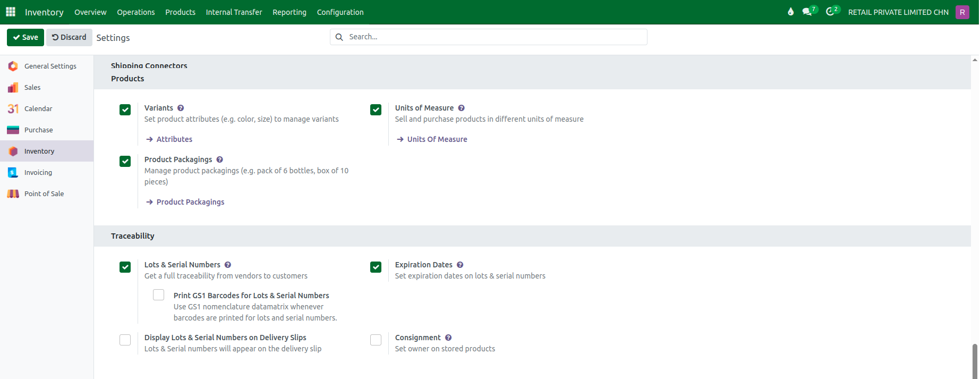This screenshot has height=379, width=980.
Task: Expand the Reporting menu
Action: (x=289, y=12)
